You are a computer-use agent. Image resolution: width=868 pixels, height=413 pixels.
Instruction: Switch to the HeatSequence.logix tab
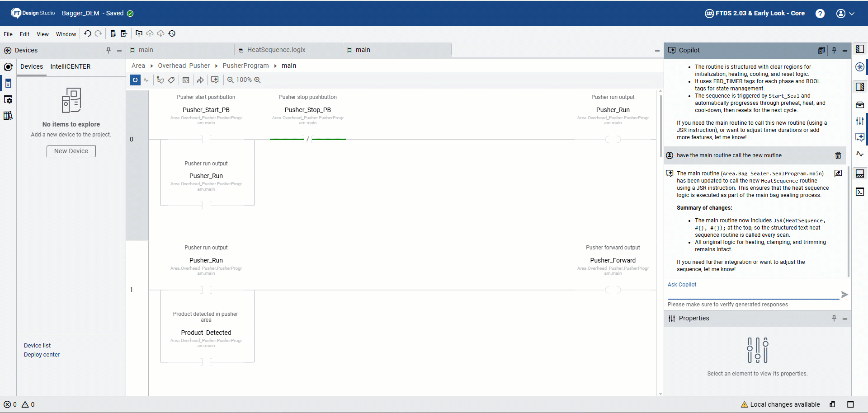pyautogui.click(x=277, y=50)
